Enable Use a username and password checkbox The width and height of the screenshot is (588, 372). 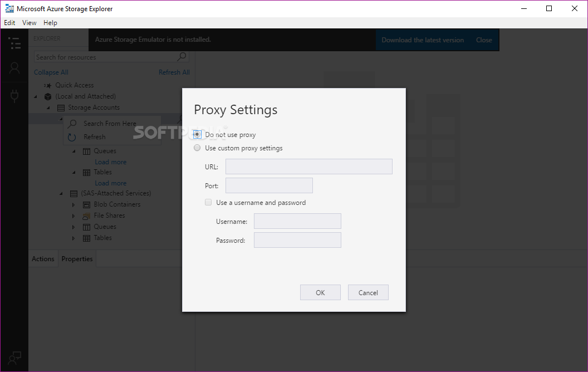click(x=208, y=202)
